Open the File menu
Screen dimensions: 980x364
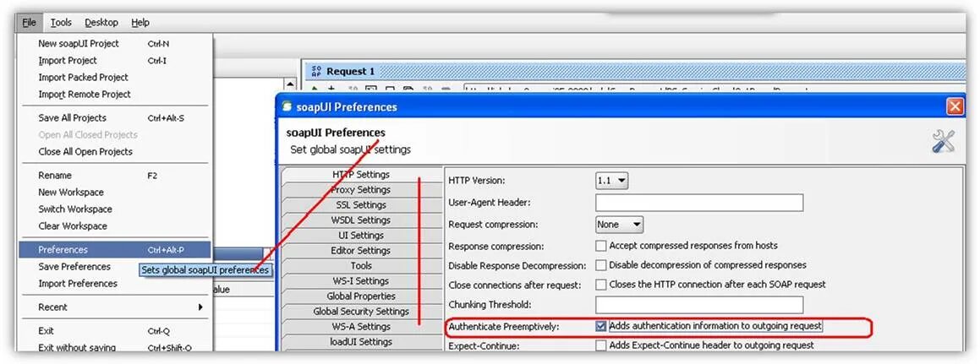click(x=29, y=23)
